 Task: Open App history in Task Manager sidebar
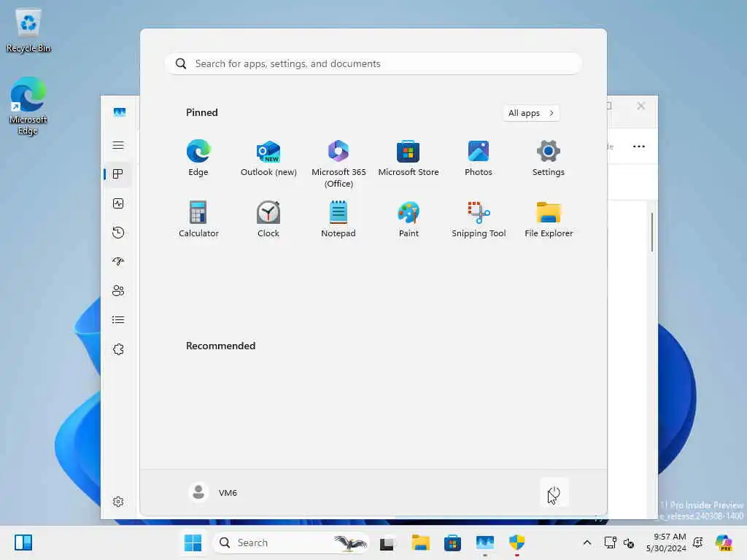pyautogui.click(x=118, y=233)
